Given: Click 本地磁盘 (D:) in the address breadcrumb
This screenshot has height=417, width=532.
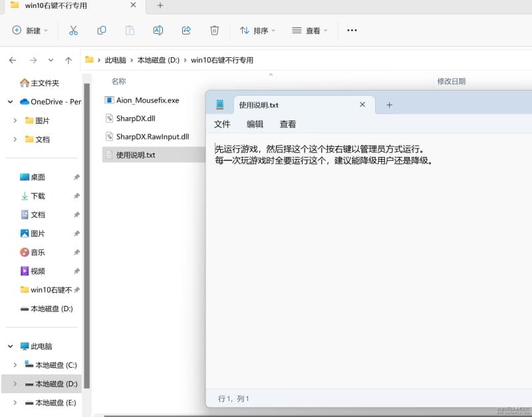Looking at the screenshot, I should pyautogui.click(x=158, y=61).
